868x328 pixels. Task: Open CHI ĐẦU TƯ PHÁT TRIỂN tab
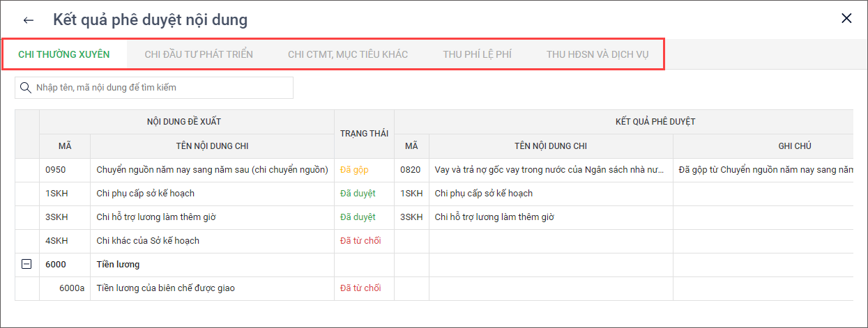pos(199,54)
